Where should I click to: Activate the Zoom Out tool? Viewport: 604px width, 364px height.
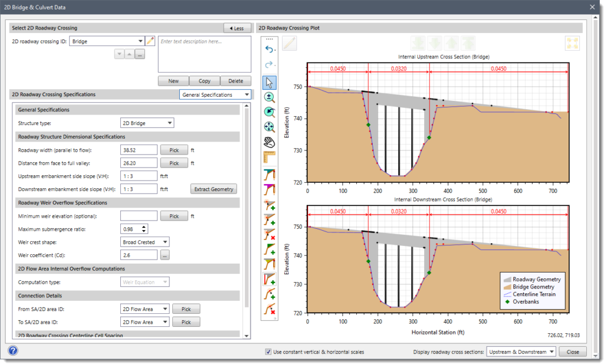tap(269, 112)
